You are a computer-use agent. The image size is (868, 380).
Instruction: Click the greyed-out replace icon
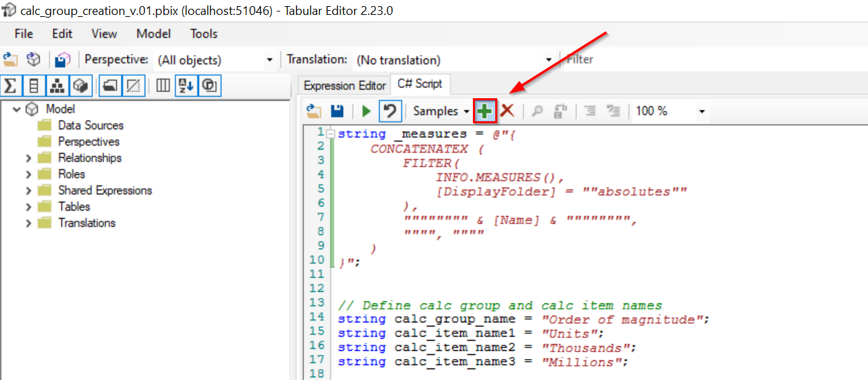pyautogui.click(x=560, y=111)
